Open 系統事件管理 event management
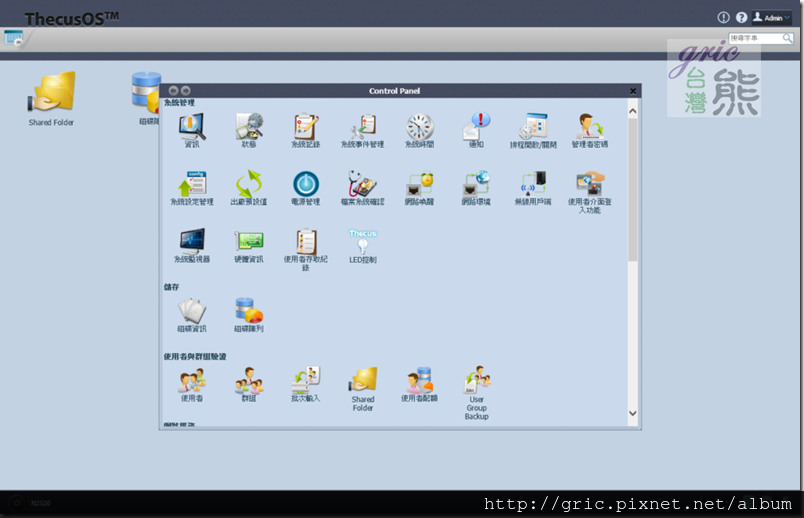 coord(363,130)
